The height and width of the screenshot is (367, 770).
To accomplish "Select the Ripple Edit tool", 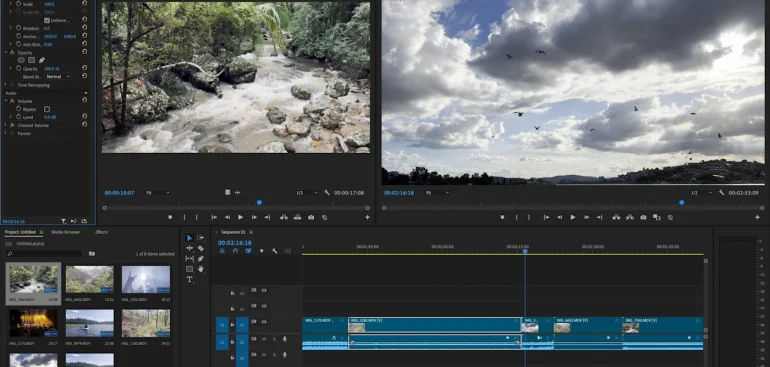I will pos(190,248).
